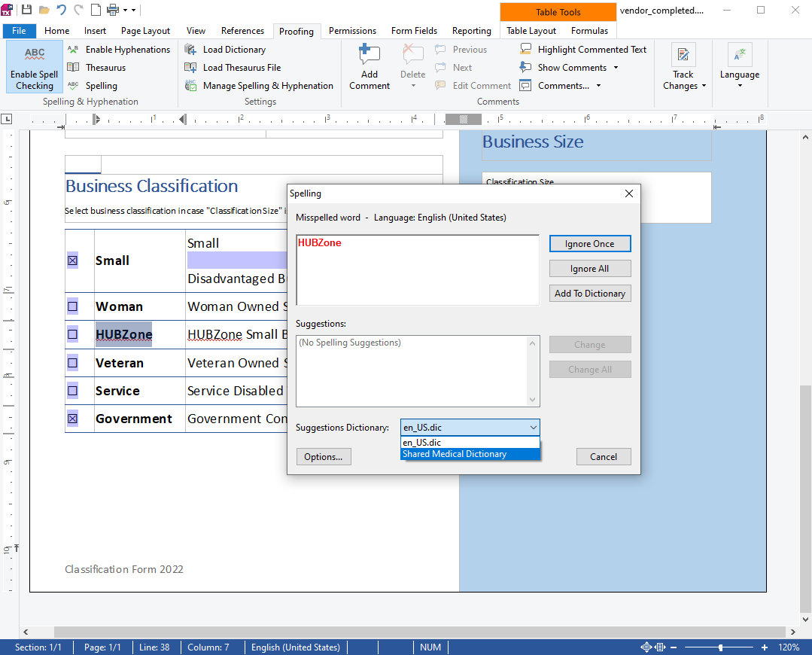Uncheck the Government classification checkbox
The width and height of the screenshot is (812, 655).
click(73, 419)
